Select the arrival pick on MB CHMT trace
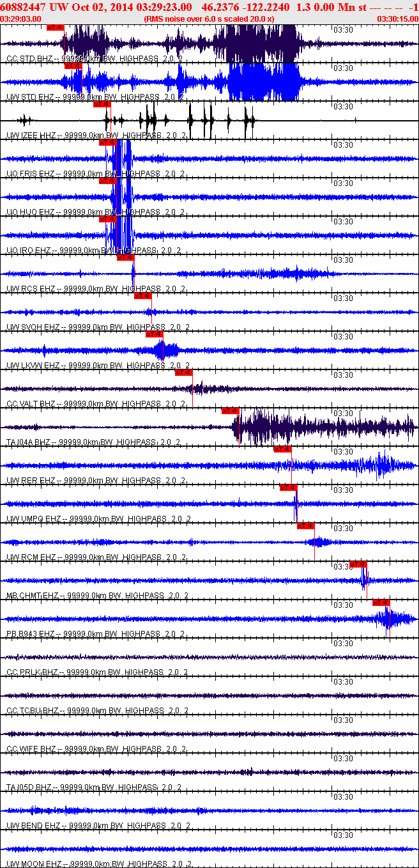Viewport: 419px width, 868px height. point(359,564)
